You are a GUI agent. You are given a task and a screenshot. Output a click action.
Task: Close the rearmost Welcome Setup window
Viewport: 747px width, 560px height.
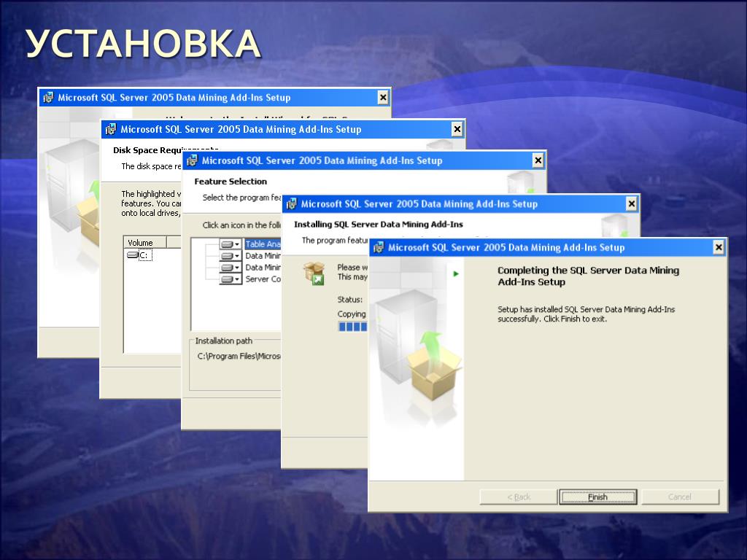pos(382,98)
